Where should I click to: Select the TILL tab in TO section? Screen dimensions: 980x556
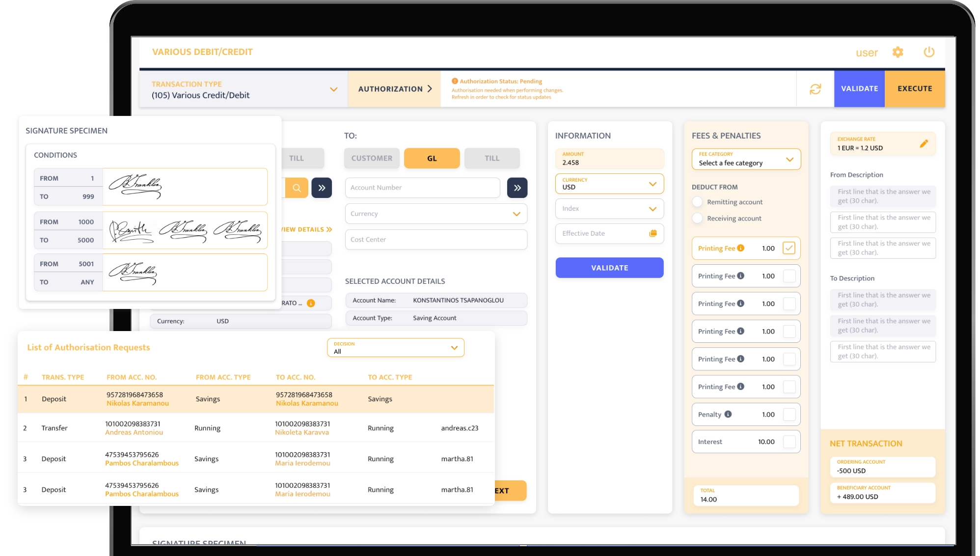491,158
